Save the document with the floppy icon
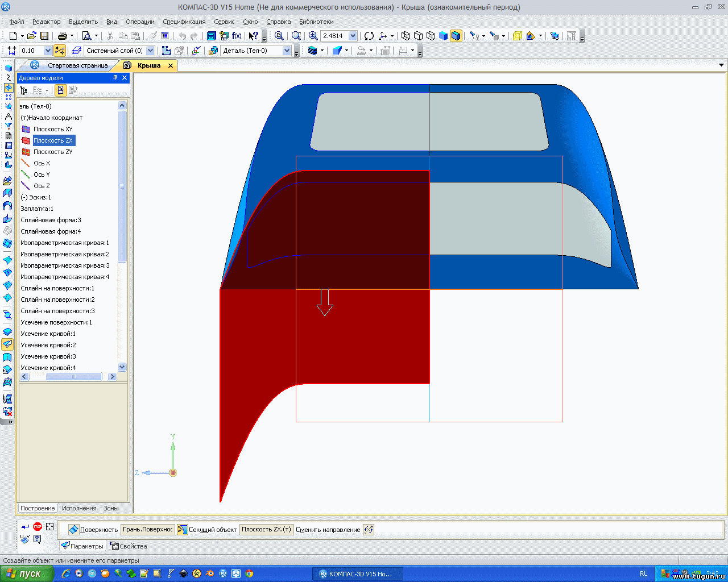This screenshot has height=582, width=728. [x=44, y=36]
